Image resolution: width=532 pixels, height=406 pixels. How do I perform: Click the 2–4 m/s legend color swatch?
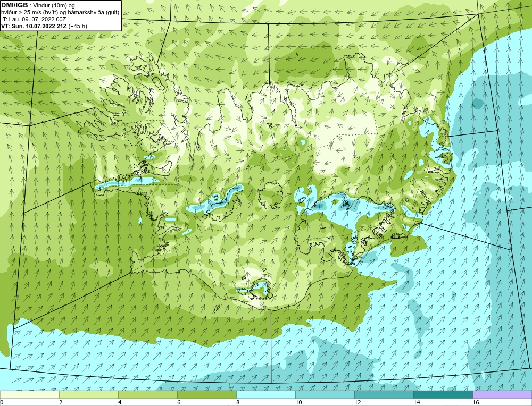click(x=89, y=394)
